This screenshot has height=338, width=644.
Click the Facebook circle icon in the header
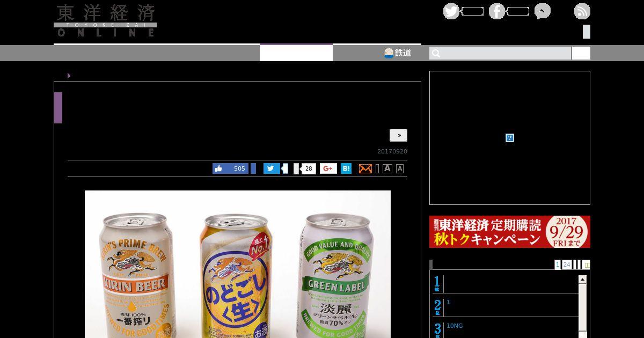point(497,11)
